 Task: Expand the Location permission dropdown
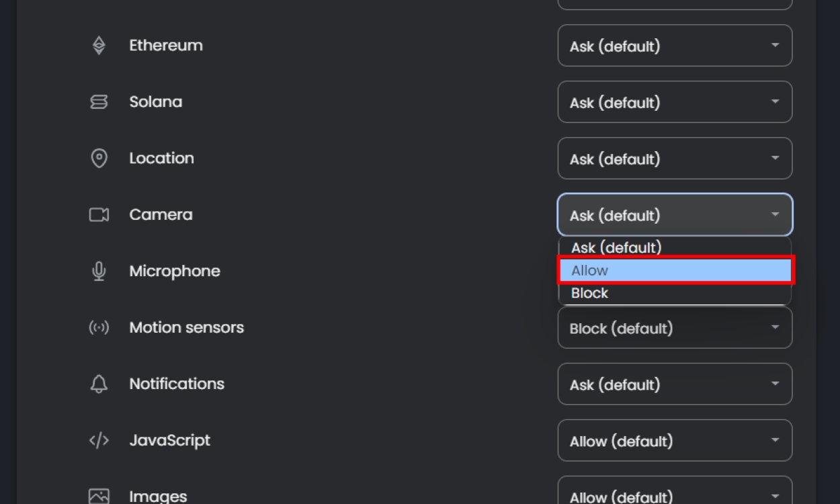point(675,159)
